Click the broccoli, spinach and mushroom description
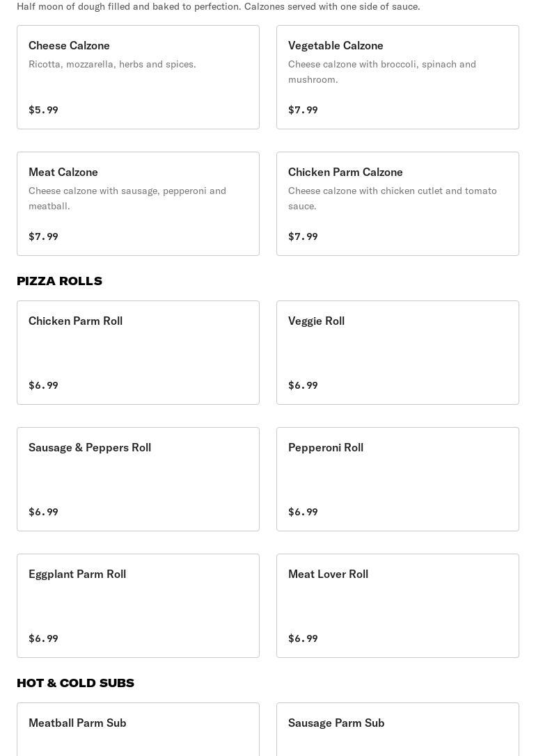 click(x=382, y=72)
